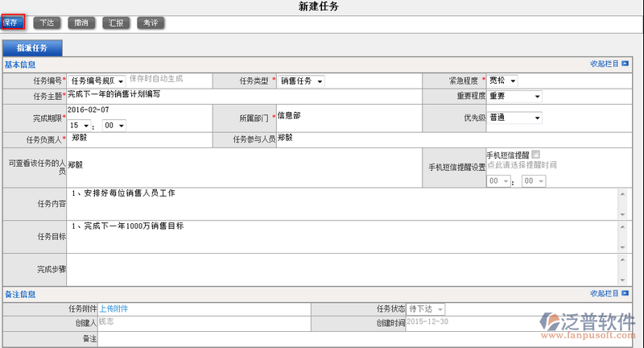This screenshot has height=348, width=644.
Task: Enable the 手机短信提醒 checkbox
Action: pyautogui.click(x=536, y=154)
